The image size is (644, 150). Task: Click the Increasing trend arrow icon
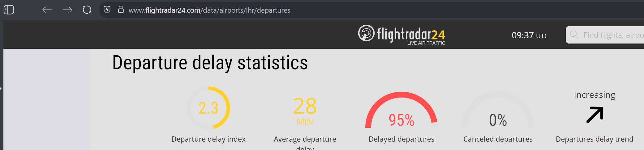coord(595,115)
